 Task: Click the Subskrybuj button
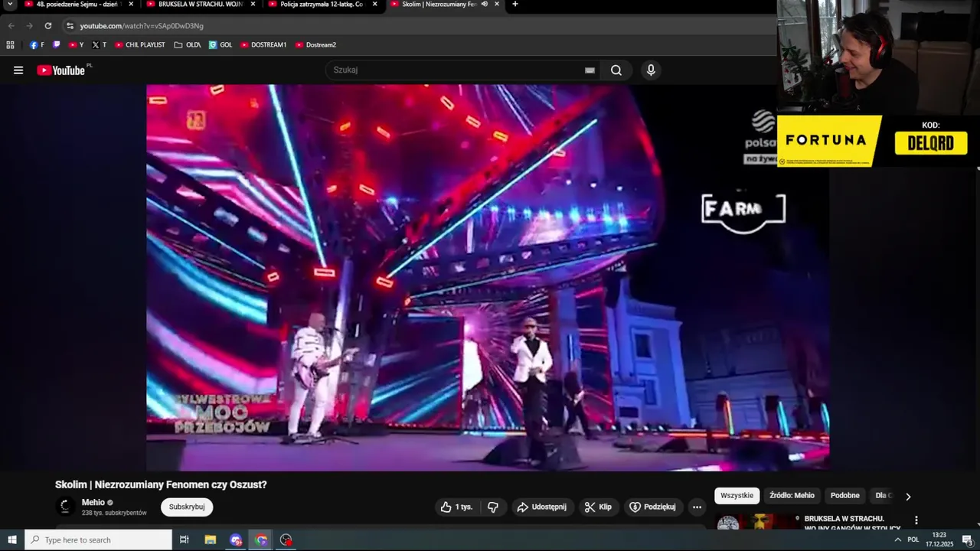pos(187,507)
